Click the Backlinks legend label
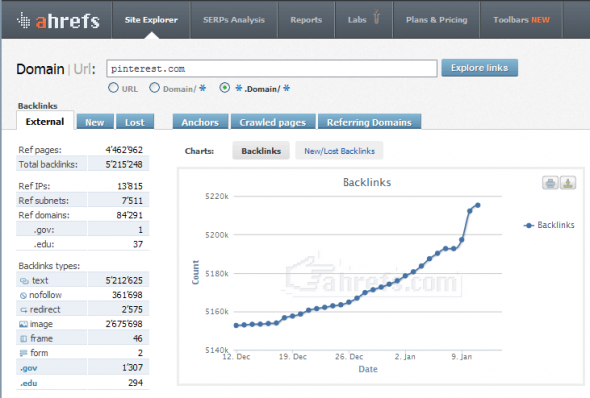 point(556,225)
